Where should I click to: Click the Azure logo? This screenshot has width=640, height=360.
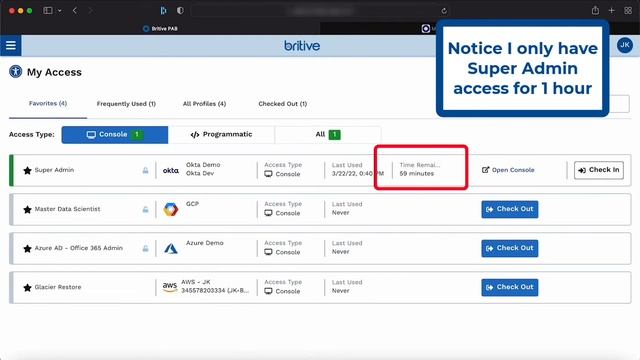pos(171,249)
